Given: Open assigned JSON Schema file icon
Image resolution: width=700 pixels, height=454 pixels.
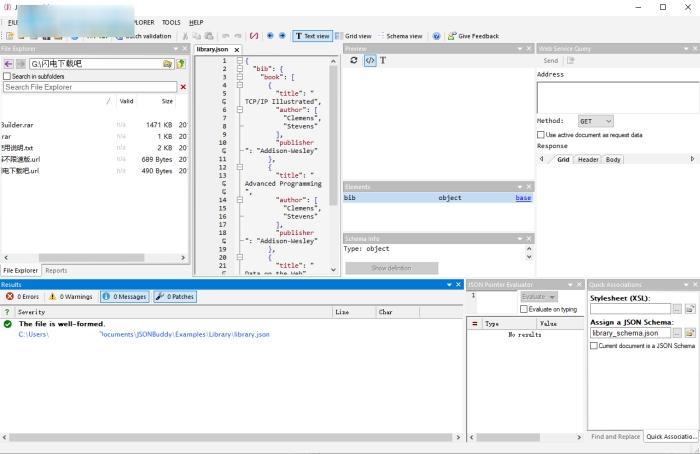Looking at the screenshot, I should [690, 333].
